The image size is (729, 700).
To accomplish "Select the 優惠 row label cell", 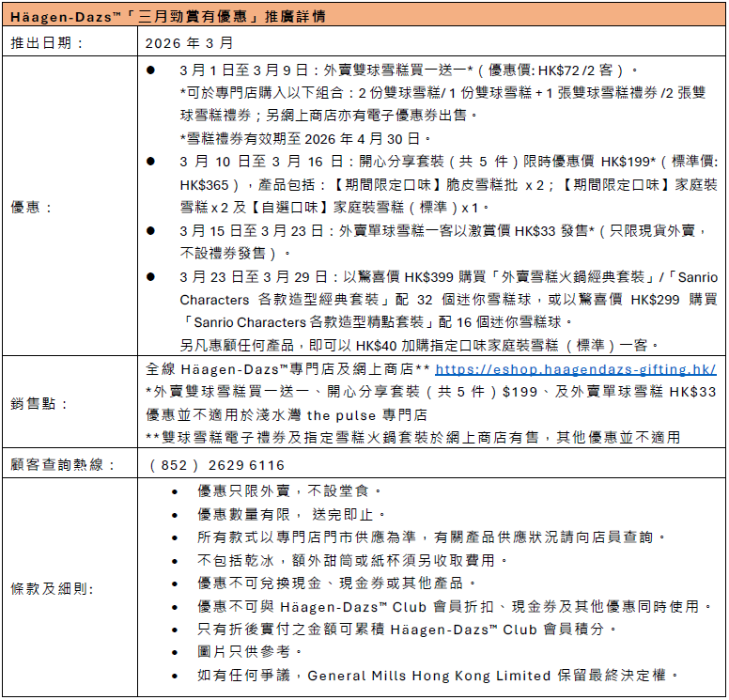I will [x=32, y=206].
